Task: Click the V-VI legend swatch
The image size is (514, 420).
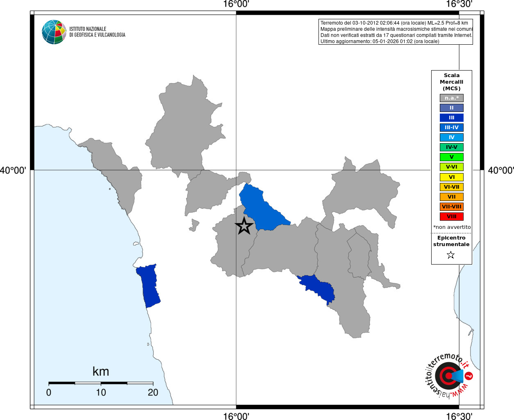Action: tap(452, 167)
